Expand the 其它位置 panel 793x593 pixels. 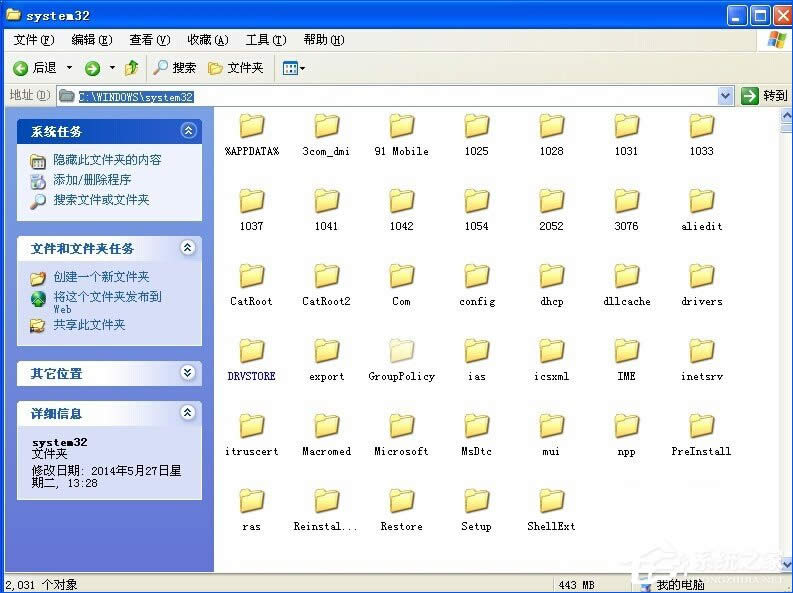pyautogui.click(x=188, y=373)
